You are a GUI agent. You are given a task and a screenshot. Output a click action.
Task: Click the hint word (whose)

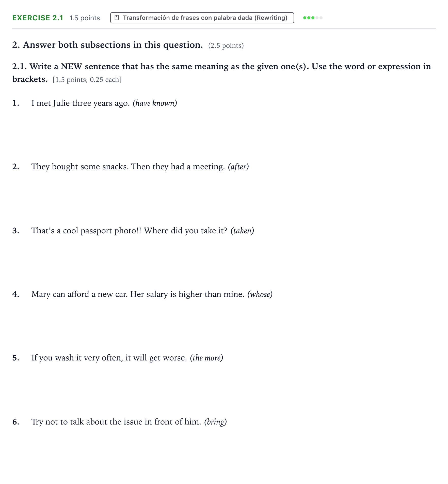(260, 294)
